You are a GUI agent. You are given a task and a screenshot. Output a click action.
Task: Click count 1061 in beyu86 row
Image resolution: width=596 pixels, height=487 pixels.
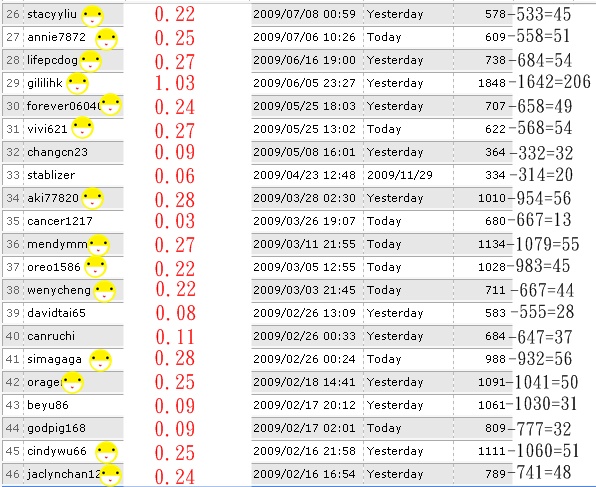coord(492,405)
